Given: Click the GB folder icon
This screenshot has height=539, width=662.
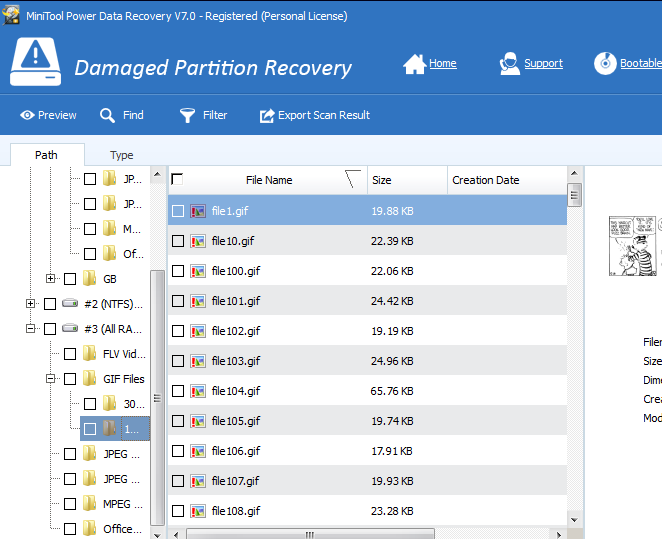Looking at the screenshot, I should tap(90, 279).
